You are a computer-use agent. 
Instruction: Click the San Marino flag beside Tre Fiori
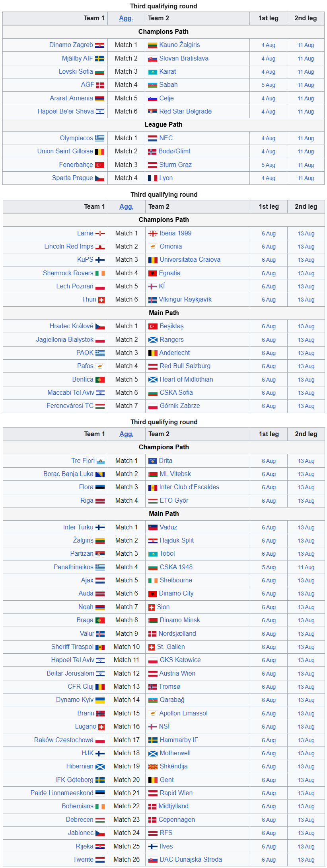(x=101, y=461)
